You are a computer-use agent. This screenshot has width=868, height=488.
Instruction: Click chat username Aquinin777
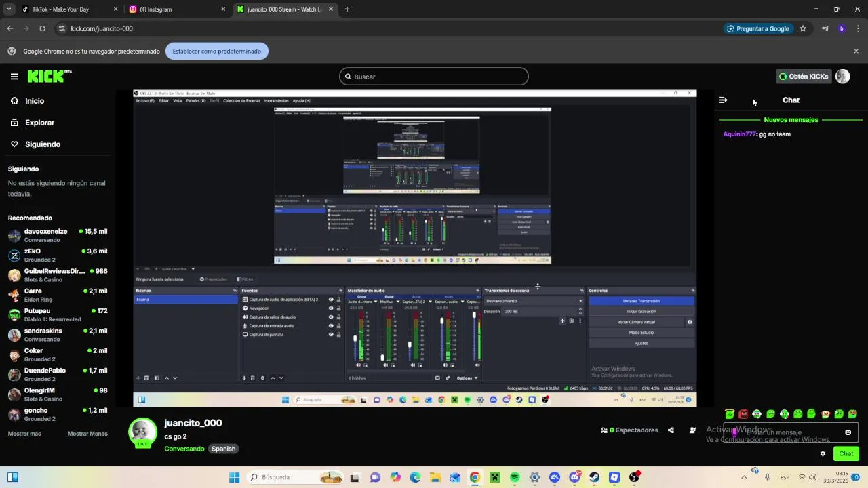coord(739,134)
